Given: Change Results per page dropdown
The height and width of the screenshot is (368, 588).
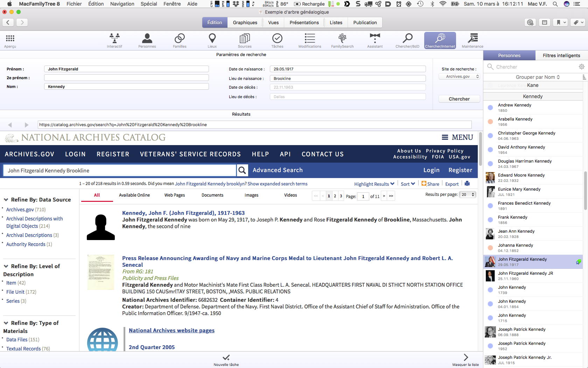Looking at the screenshot, I should [467, 195].
